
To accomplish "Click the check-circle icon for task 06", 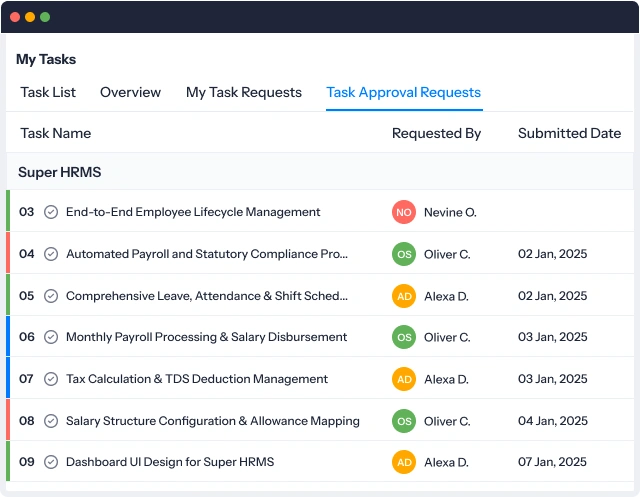I will point(51,337).
